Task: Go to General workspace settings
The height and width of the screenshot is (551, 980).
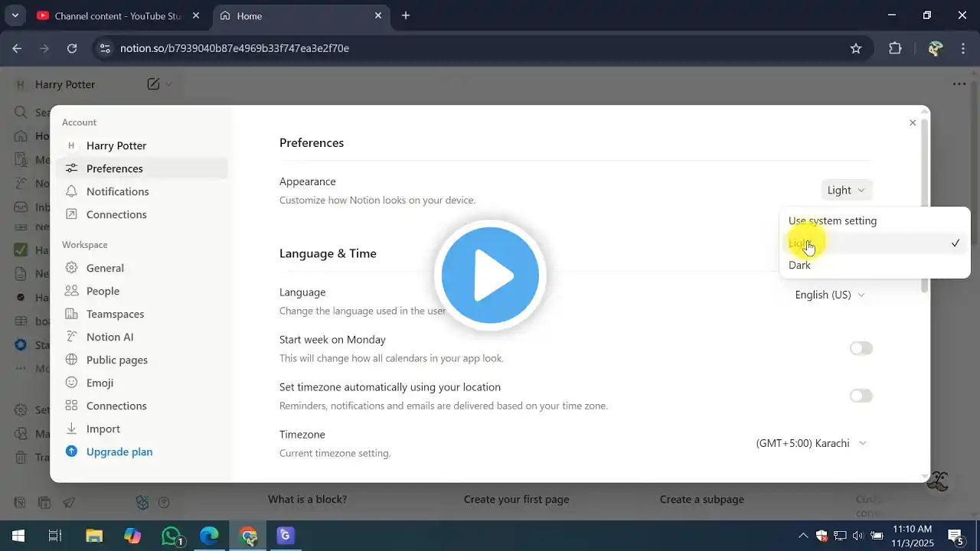Action: tap(142, 268)
